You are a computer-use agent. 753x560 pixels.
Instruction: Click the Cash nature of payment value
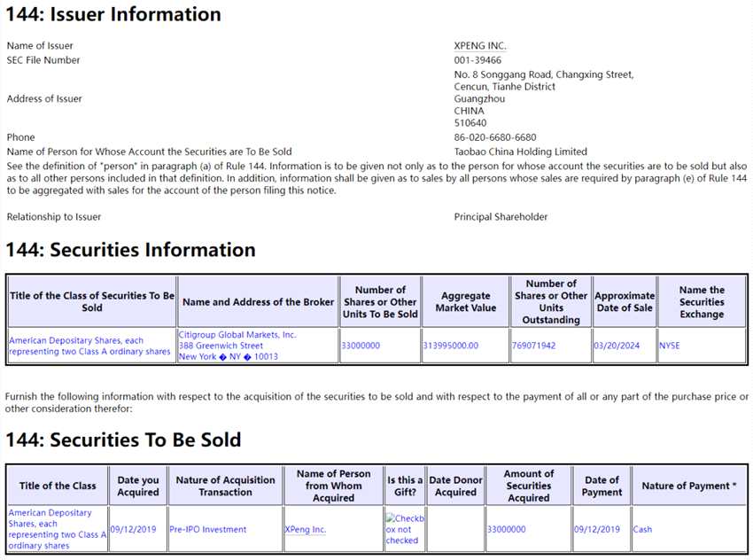point(642,530)
